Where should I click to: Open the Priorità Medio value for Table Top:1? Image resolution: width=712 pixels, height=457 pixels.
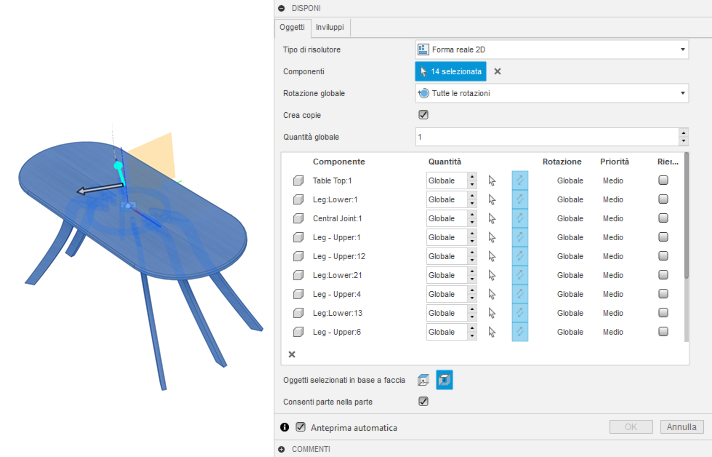[x=613, y=181]
